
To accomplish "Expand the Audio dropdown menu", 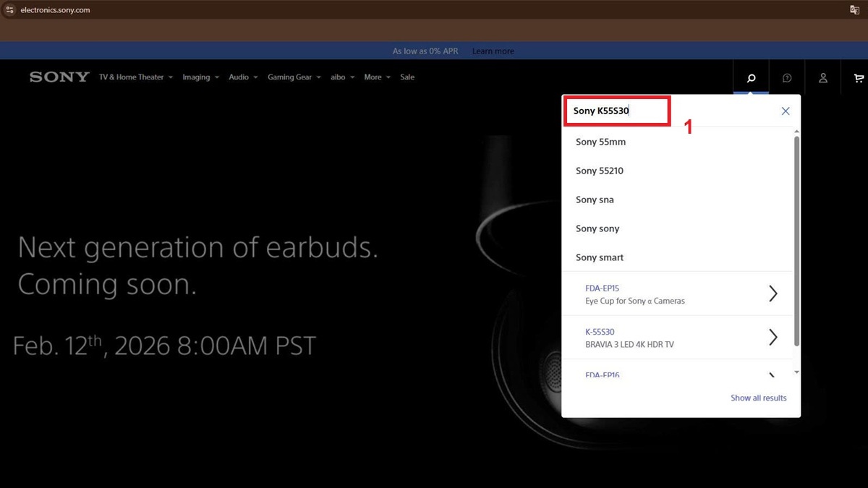I will [242, 77].
